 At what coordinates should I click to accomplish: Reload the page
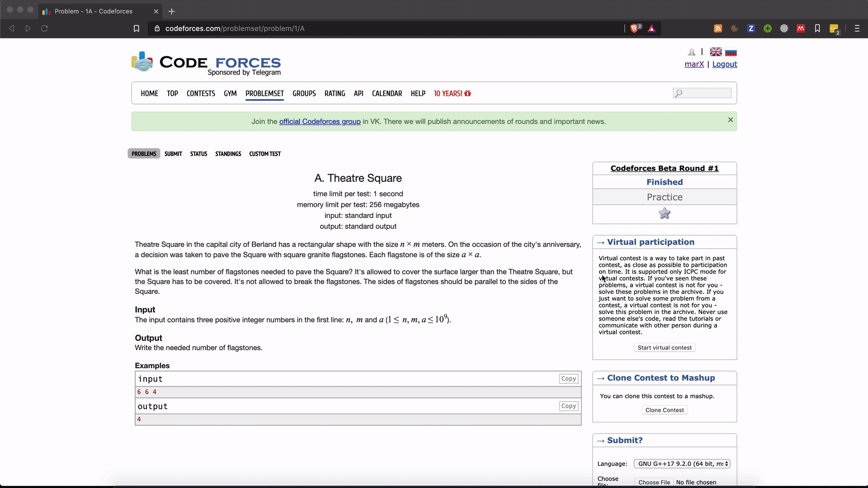[45, 29]
